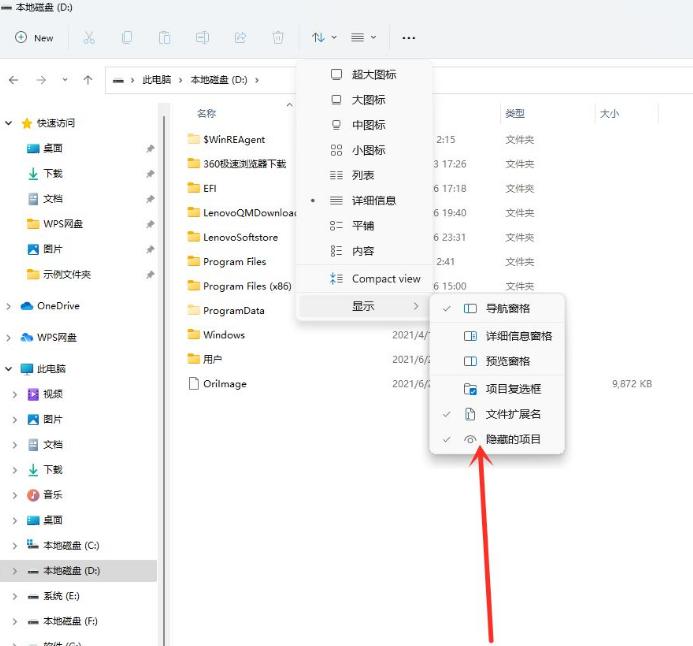The height and width of the screenshot is (646, 693).
Task: Collapse the 此电脑 tree node
Action: tap(8, 369)
